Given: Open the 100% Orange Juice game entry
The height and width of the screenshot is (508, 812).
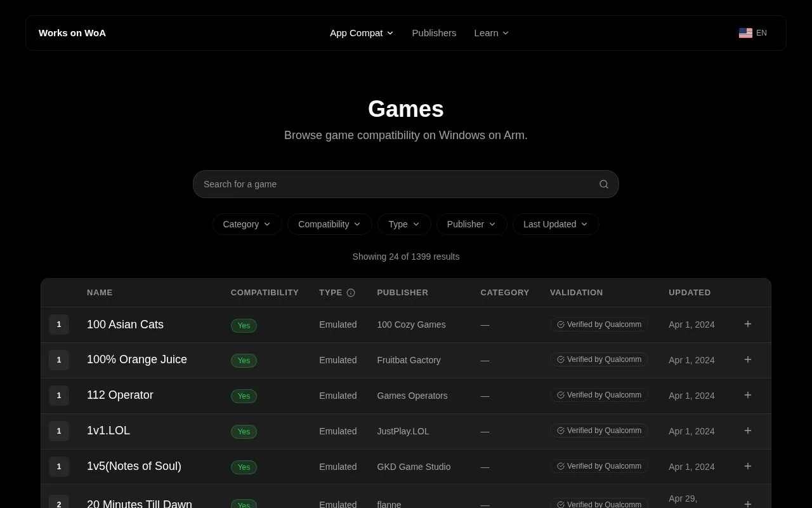Looking at the screenshot, I should tap(137, 359).
